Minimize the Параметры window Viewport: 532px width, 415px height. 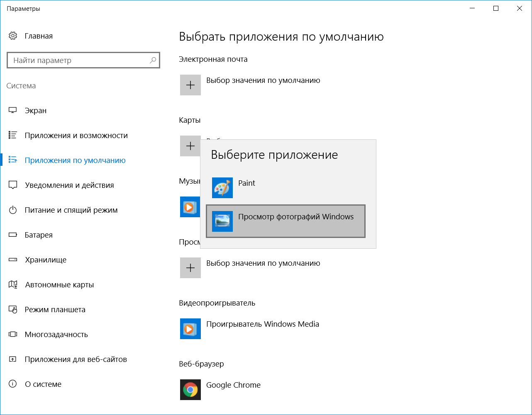pyautogui.click(x=472, y=8)
